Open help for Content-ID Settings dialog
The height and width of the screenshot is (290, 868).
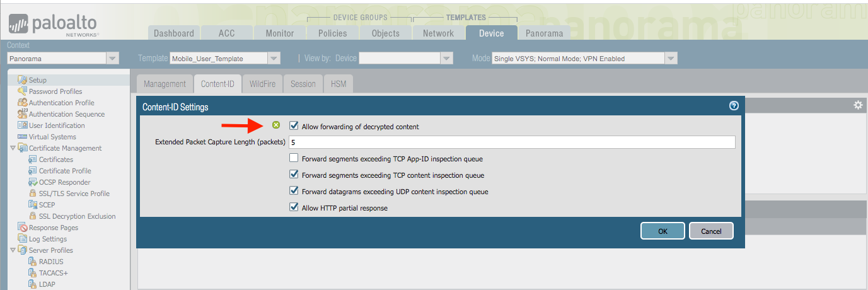734,106
